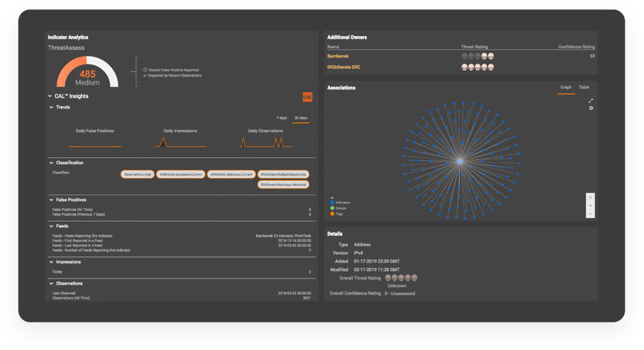Collapse the Observations section
Image resolution: width=644 pixels, height=350 pixels.
[x=51, y=283]
